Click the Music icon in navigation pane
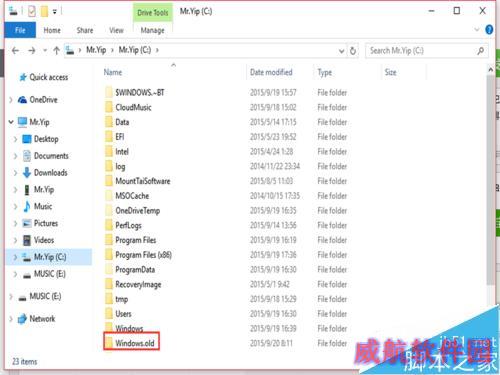The height and width of the screenshot is (375, 500). 27,206
